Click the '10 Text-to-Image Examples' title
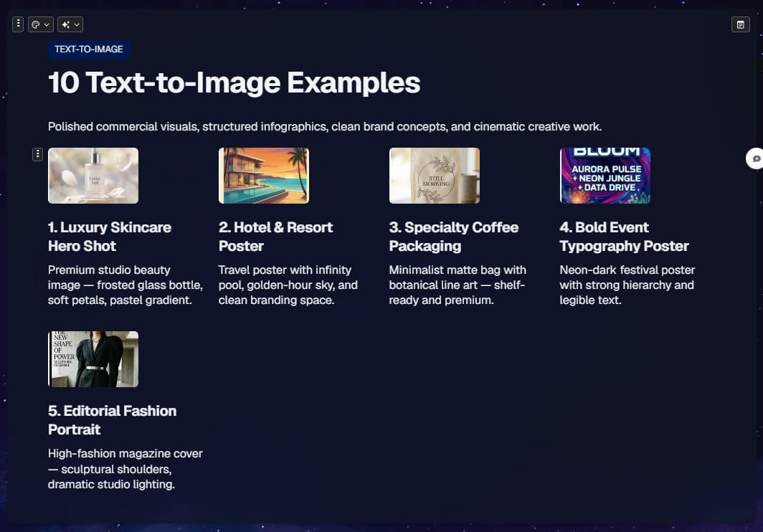 [x=234, y=82]
